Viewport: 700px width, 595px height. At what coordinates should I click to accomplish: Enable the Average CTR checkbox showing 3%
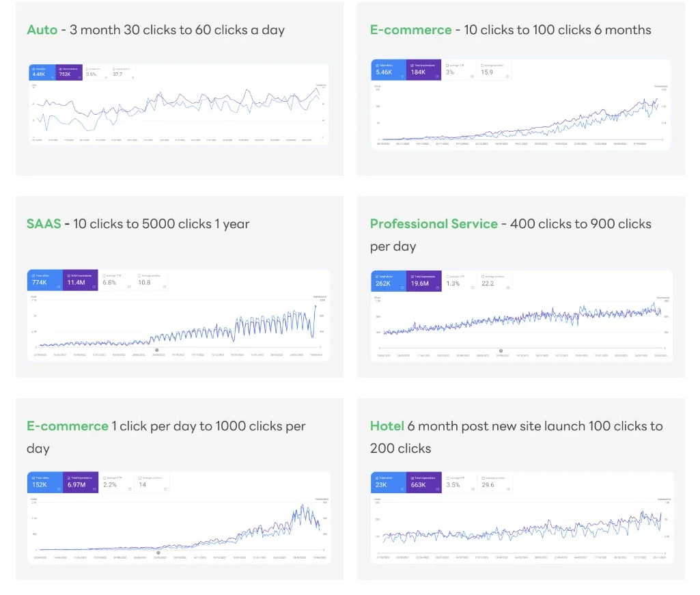(x=447, y=66)
